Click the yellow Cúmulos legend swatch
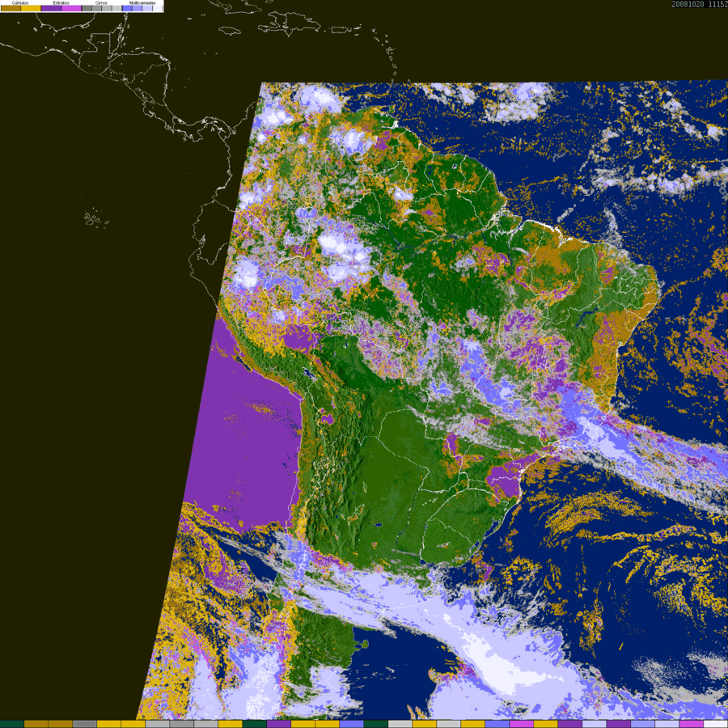The image size is (728, 728). click(31, 8)
